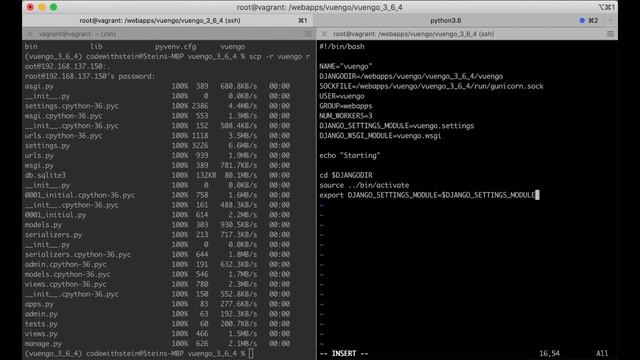Click the NUM_WORKERS=3 line
The image size is (640, 360).
click(346, 116)
